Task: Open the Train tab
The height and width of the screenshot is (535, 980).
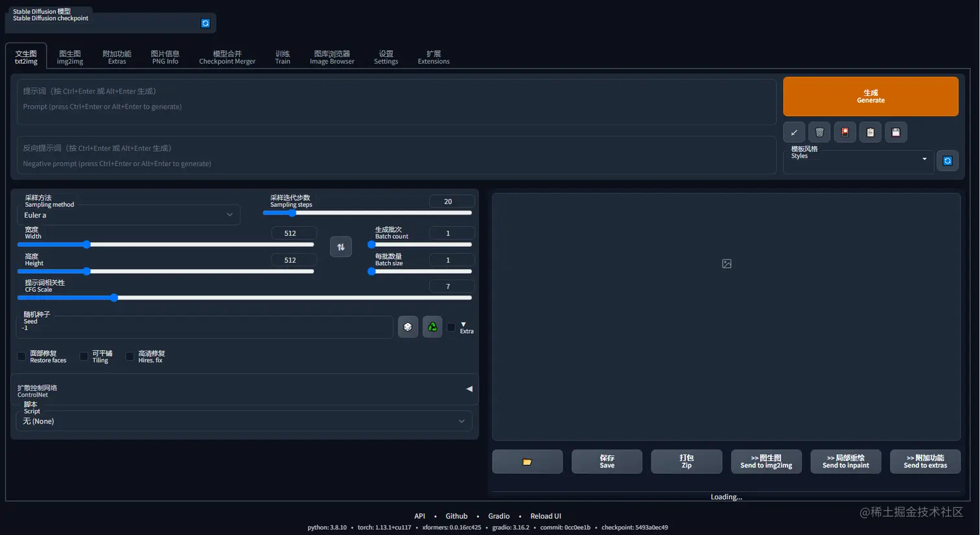Action: (283, 57)
